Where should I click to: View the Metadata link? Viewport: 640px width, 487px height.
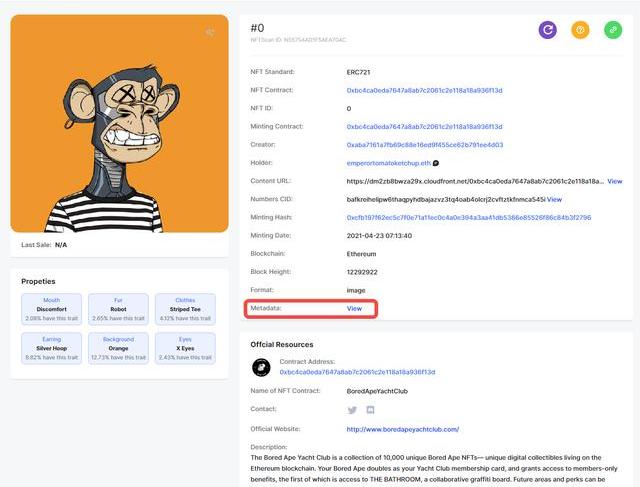pos(354,309)
